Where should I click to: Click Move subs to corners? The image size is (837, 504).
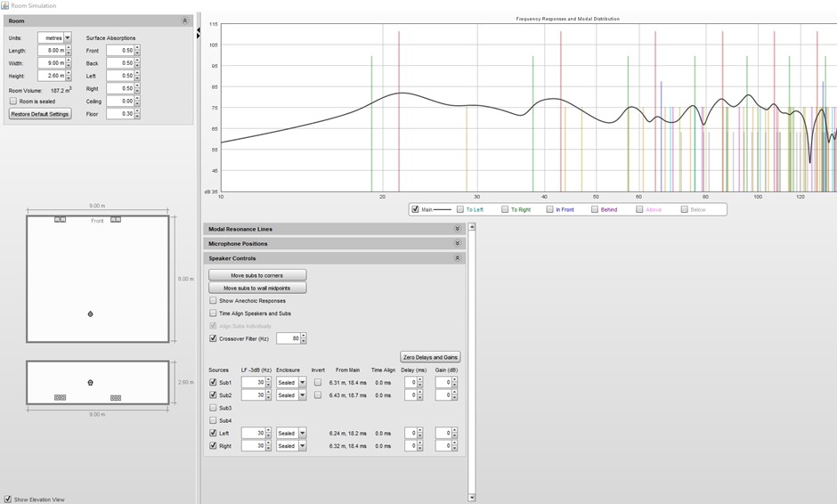click(x=257, y=275)
